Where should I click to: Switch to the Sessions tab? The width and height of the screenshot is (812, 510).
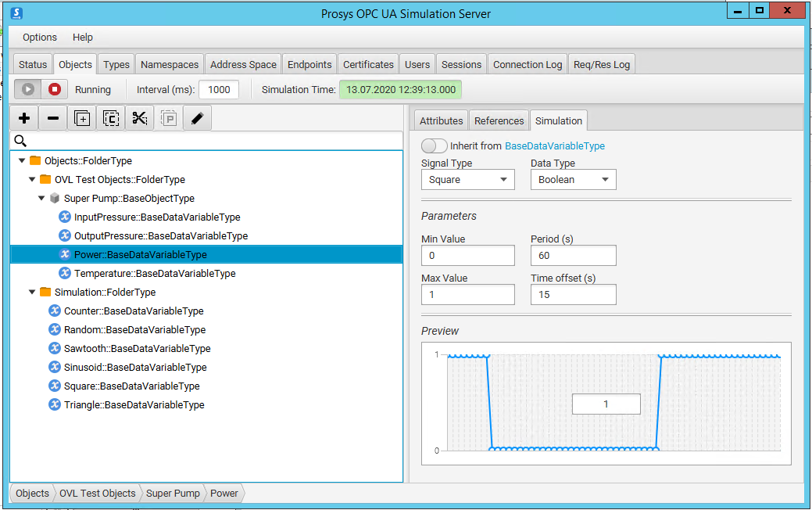click(461, 64)
